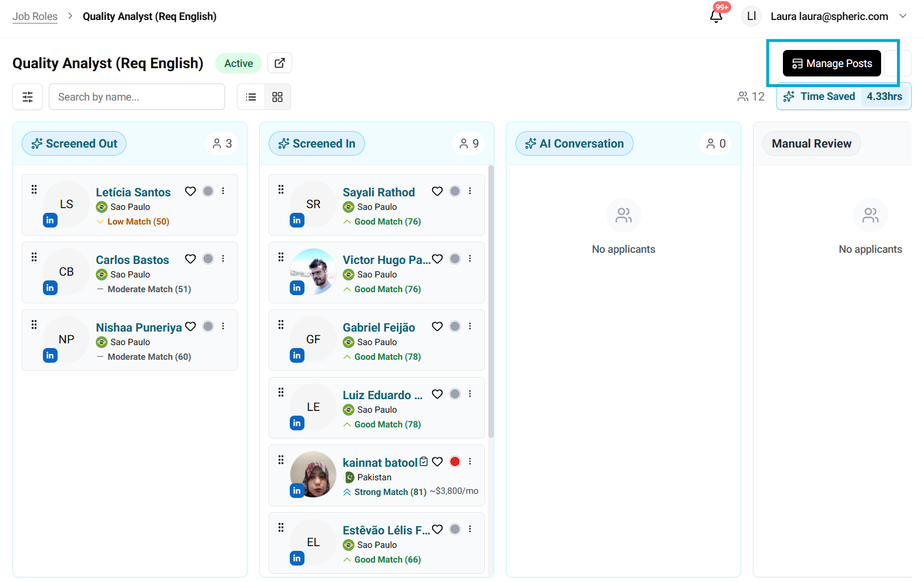
Task: Click LinkedIn icon on Letícia Santos card
Action: click(x=51, y=220)
